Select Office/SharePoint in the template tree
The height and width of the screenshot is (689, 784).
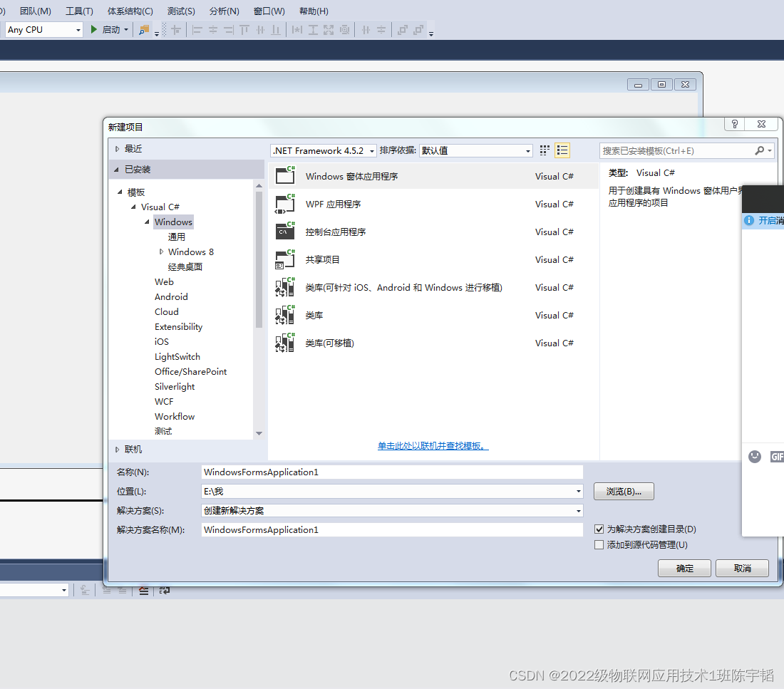click(190, 372)
